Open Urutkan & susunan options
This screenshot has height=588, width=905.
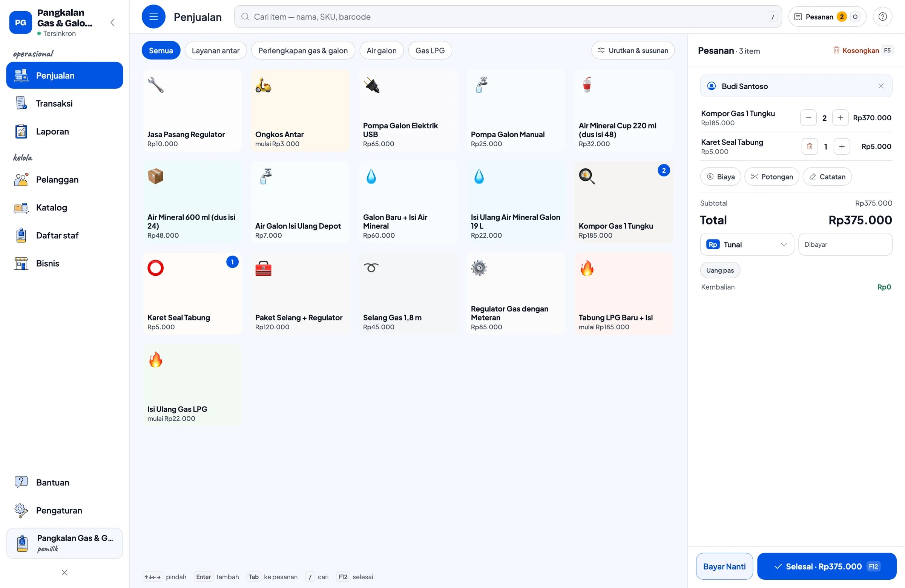(x=633, y=50)
